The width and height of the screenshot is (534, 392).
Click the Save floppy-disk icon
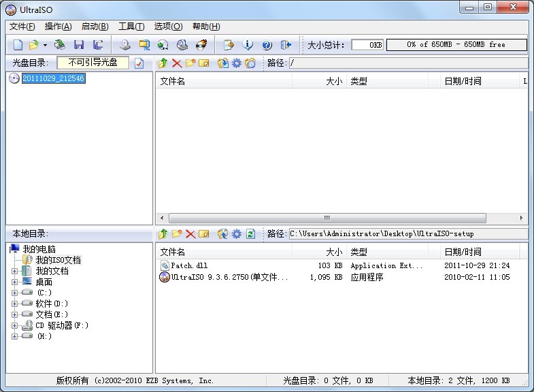coord(79,45)
